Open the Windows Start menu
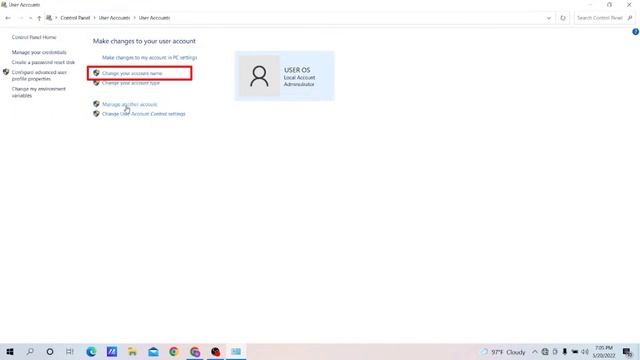640x360 pixels. [x=10, y=351]
